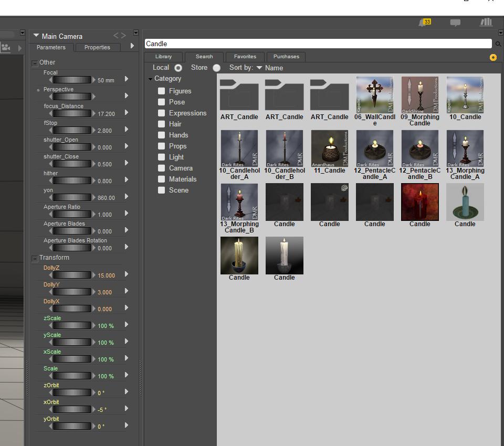Select 13_Morphing Candle_A item
This screenshot has height=446, width=504.
(x=465, y=148)
